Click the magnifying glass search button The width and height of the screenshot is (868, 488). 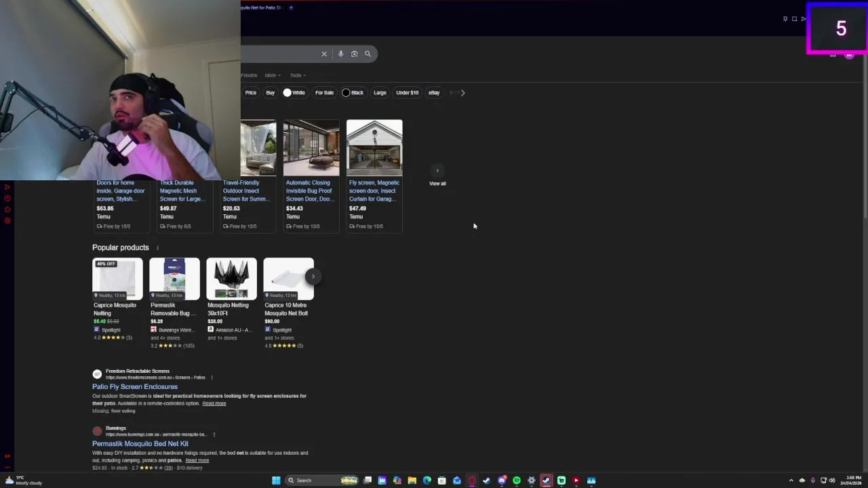[368, 54]
